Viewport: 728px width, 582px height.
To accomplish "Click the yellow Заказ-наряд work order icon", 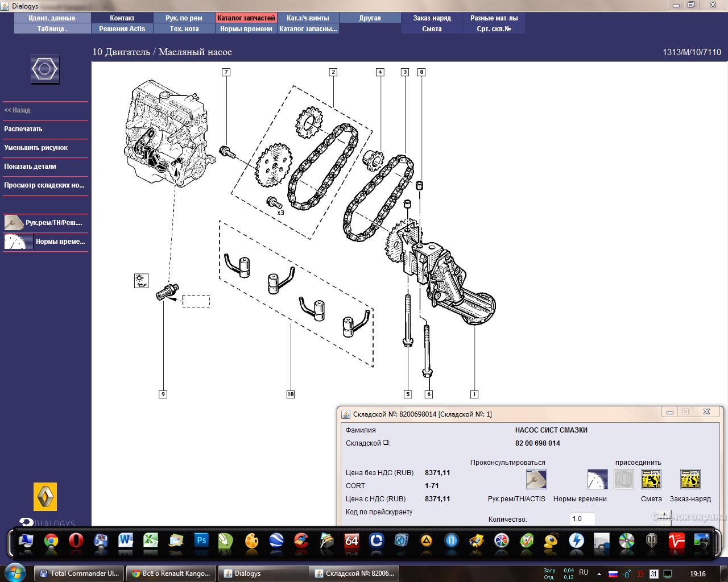I will tap(690, 479).
